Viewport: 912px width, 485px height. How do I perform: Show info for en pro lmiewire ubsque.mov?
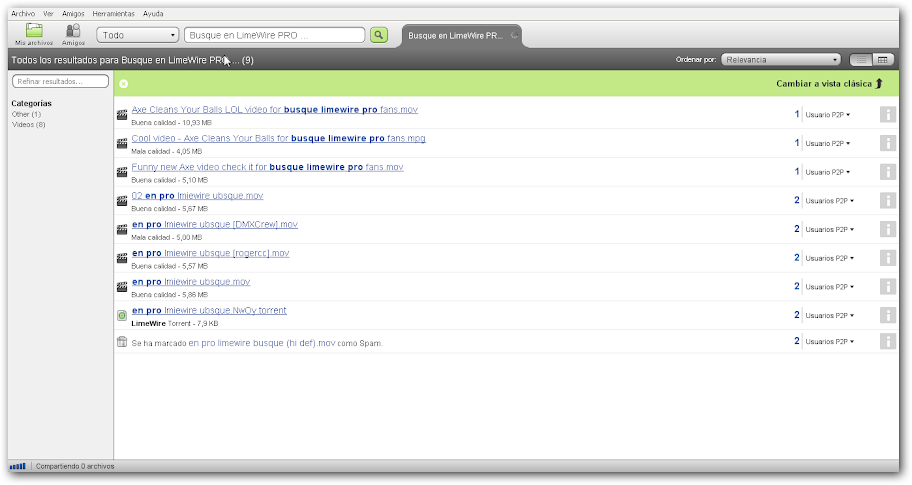(888, 287)
